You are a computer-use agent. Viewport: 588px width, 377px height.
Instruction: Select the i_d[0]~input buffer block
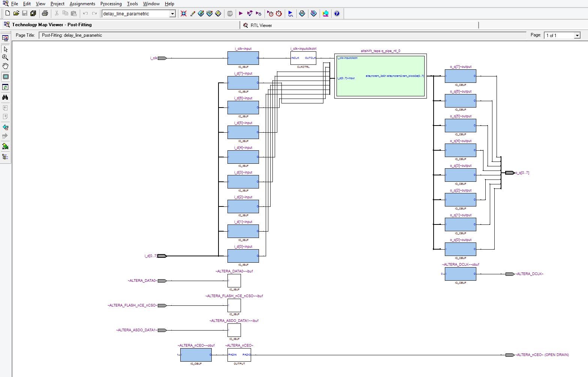[x=243, y=256]
